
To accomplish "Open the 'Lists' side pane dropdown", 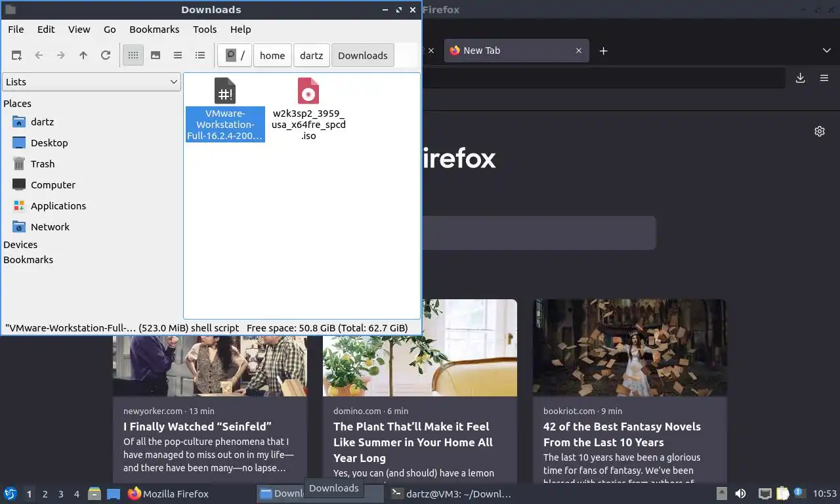I will pos(92,82).
